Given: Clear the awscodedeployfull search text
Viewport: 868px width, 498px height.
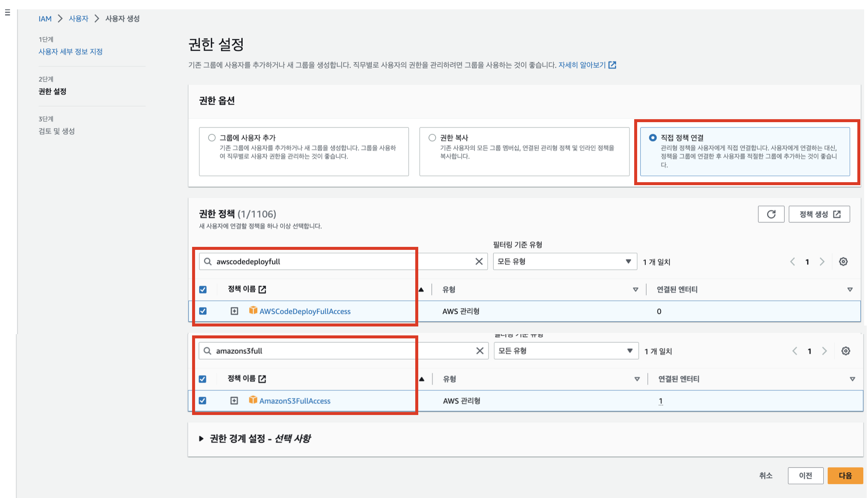Looking at the screenshot, I should click(x=479, y=261).
